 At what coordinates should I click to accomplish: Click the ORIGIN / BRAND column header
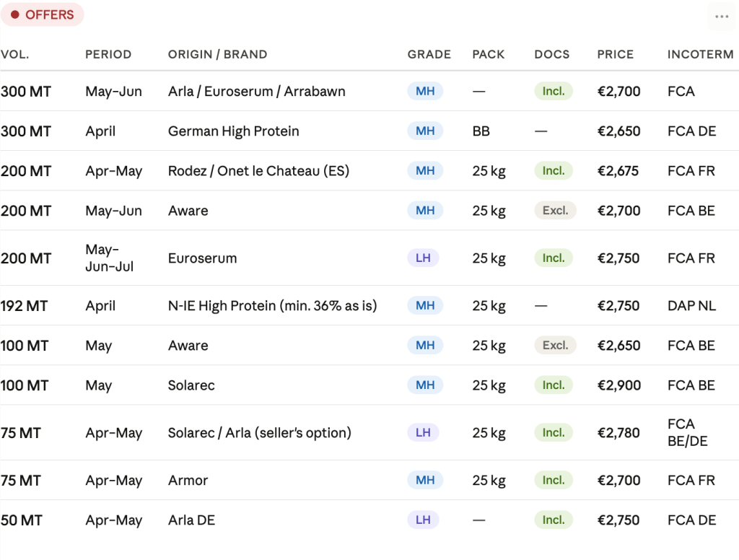(x=218, y=54)
